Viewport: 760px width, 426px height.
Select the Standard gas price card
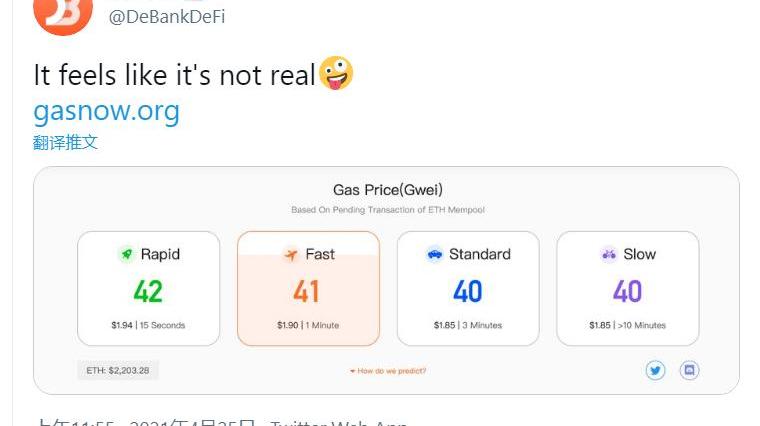coord(468,289)
